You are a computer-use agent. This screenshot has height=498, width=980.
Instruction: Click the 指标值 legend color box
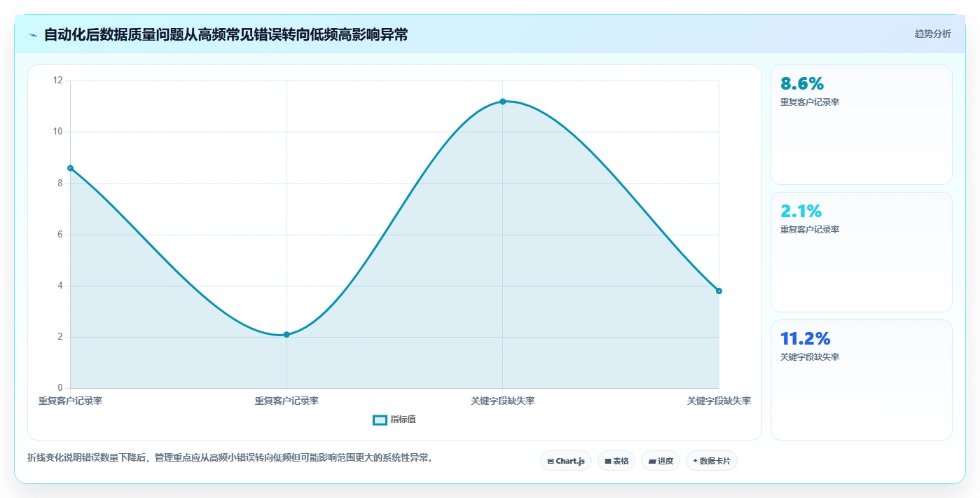[x=380, y=420]
